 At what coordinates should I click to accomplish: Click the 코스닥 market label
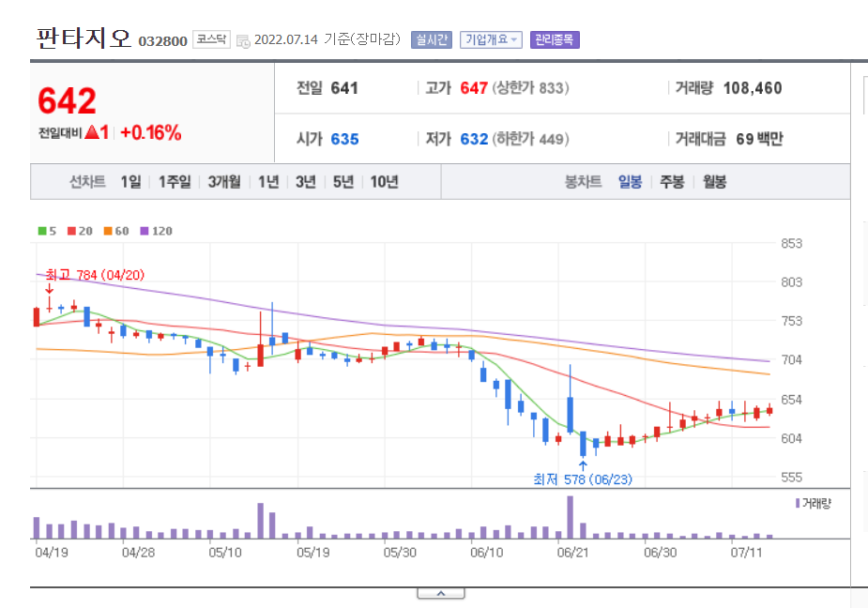click(211, 39)
